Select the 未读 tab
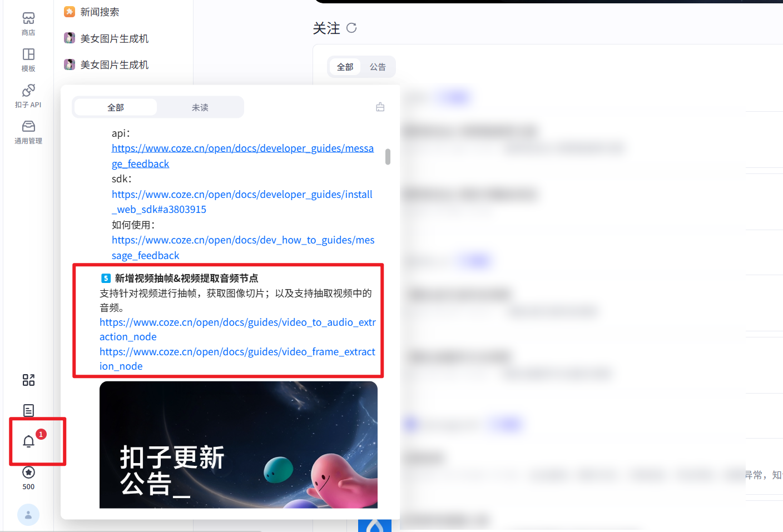 click(200, 107)
